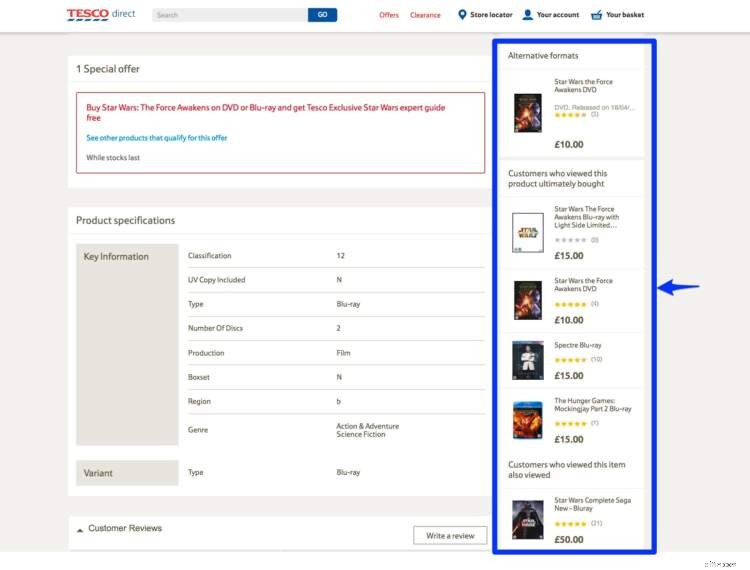This screenshot has height=570, width=750.
Task: Click the GO search button
Action: point(322,15)
